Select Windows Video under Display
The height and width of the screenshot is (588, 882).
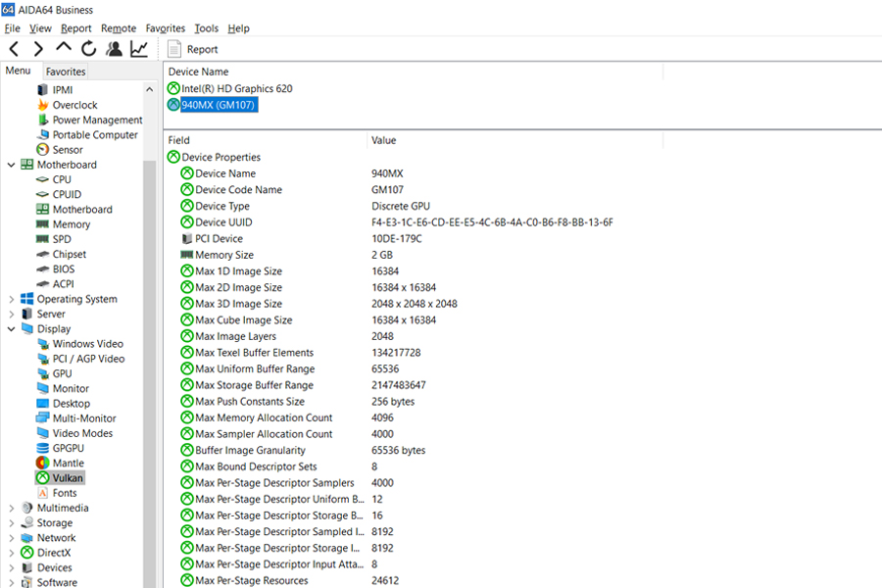point(88,344)
